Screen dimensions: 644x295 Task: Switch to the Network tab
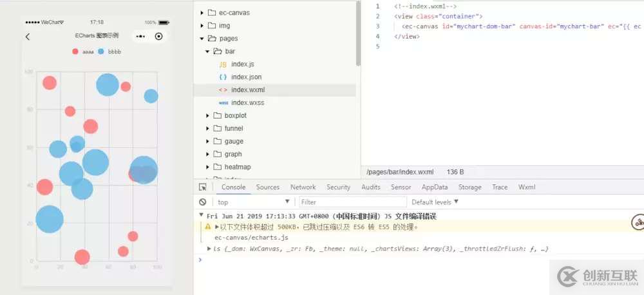pyautogui.click(x=303, y=187)
